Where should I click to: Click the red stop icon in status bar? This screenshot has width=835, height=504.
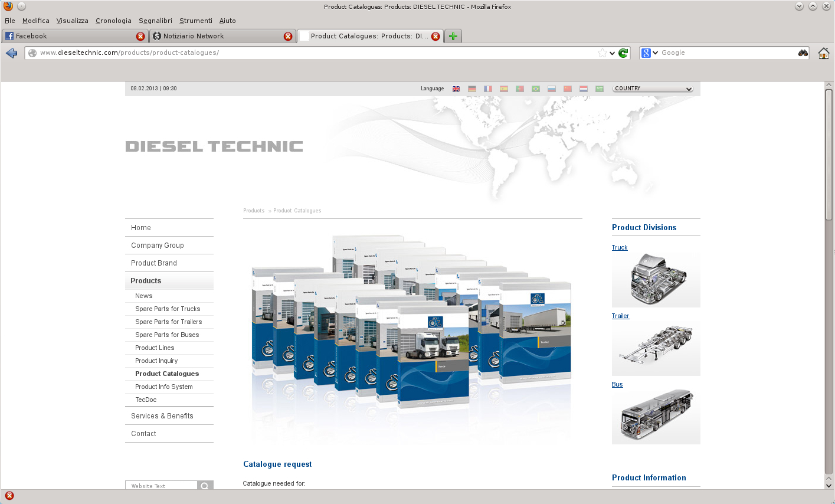coord(9,496)
